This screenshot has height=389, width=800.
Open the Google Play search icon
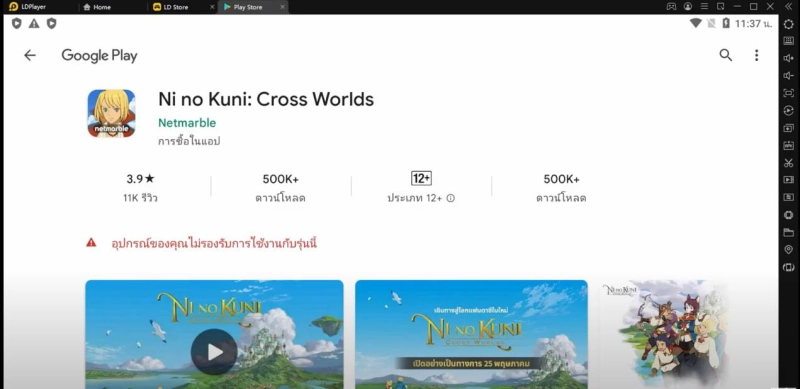click(726, 55)
